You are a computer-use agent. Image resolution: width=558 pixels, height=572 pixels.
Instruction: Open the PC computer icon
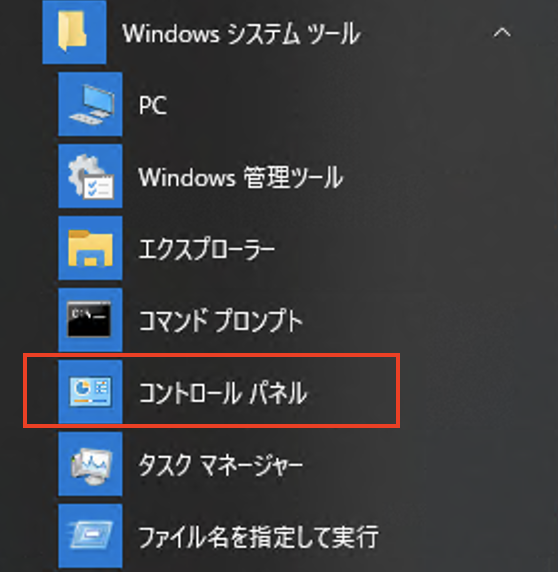pyautogui.click(x=90, y=104)
